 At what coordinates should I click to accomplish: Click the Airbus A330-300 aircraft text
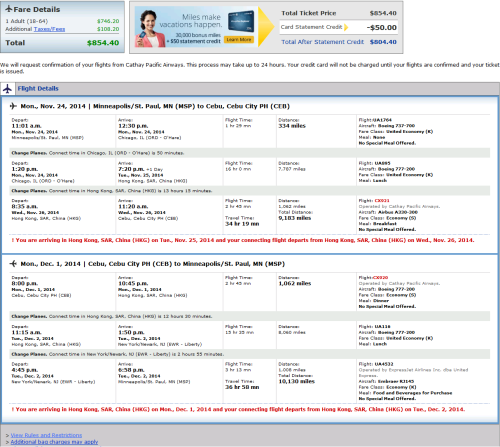point(398,212)
